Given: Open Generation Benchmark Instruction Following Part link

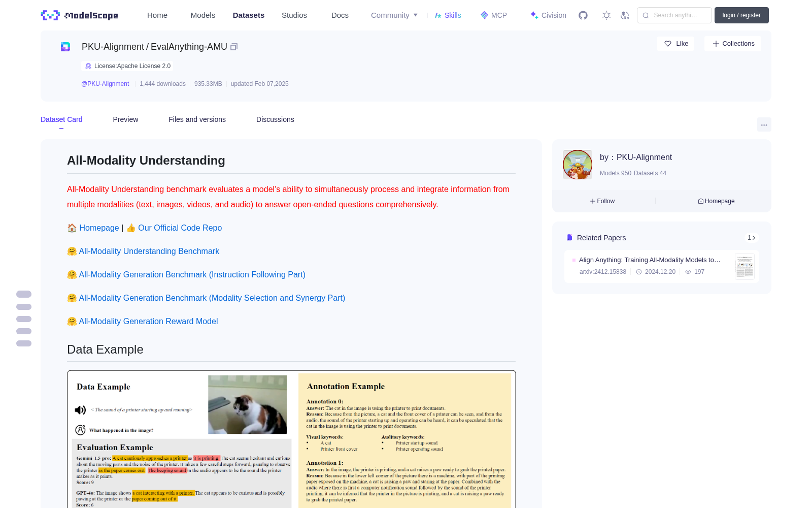Looking at the screenshot, I should [192, 275].
